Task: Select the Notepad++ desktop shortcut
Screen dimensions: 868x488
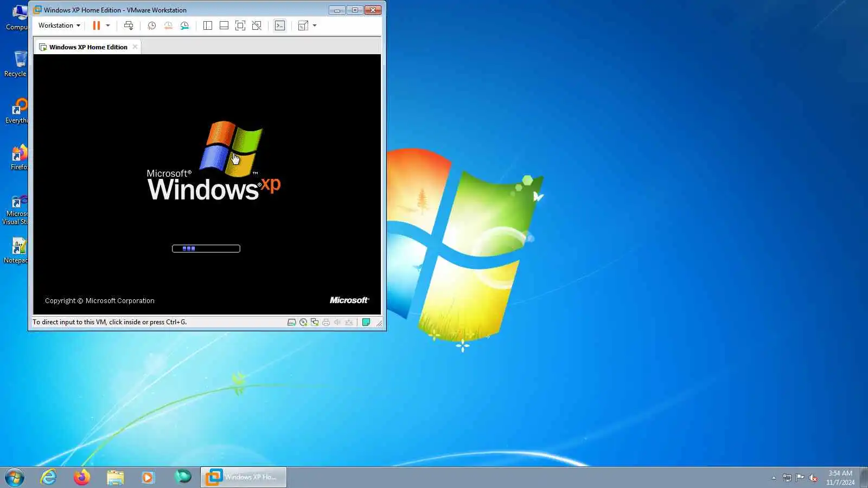Action: tap(16, 251)
